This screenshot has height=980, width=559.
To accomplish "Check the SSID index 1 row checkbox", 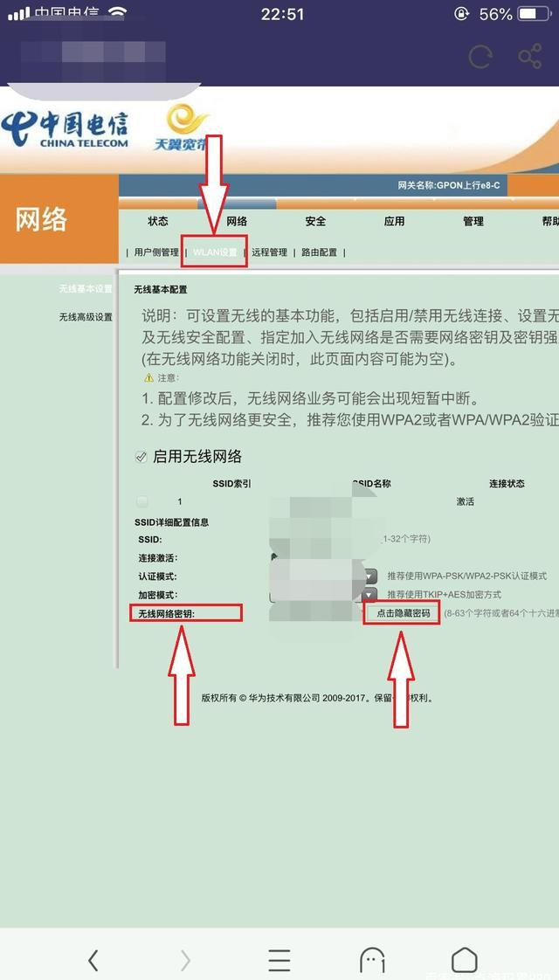I will point(142,502).
